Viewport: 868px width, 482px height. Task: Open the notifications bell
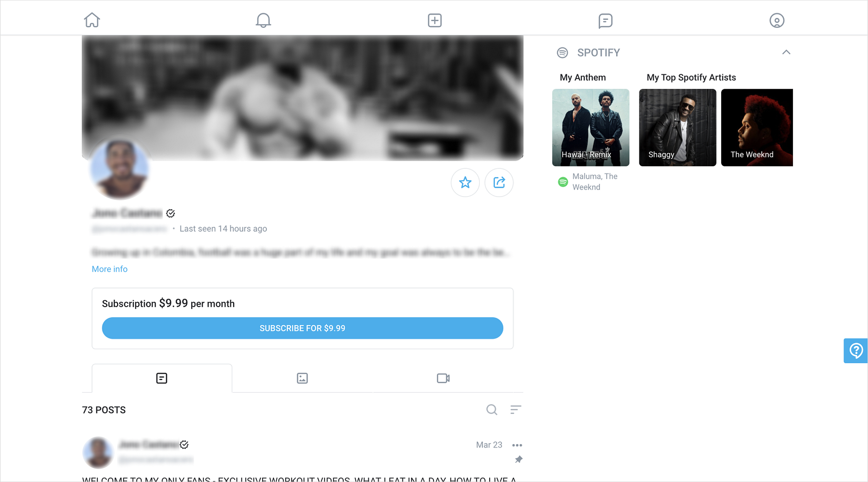[x=263, y=20]
